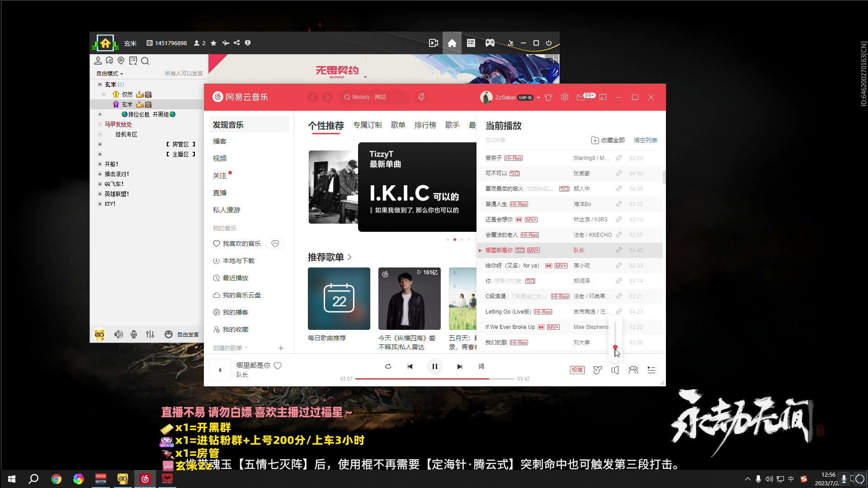This screenshot has width=868, height=488.
Task: Switch to the 歌单 tab
Action: (398, 125)
